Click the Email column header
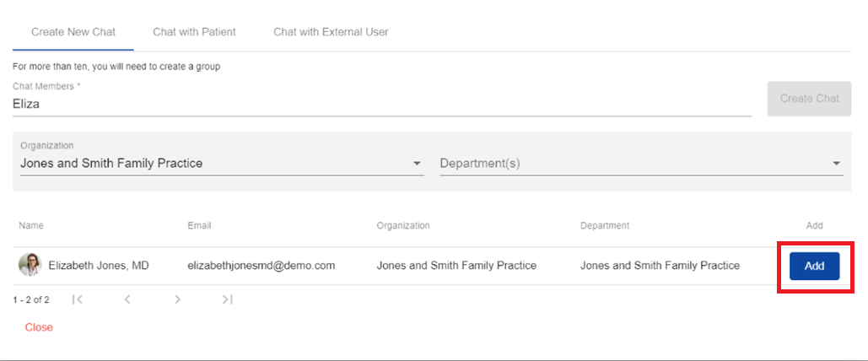The height and width of the screenshot is (361, 868). 199,226
